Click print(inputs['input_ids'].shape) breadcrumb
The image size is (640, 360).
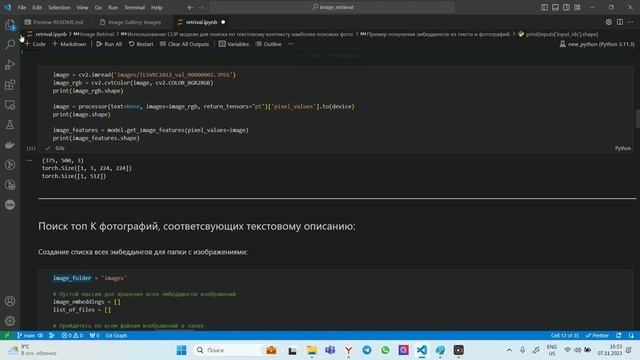[562, 34]
